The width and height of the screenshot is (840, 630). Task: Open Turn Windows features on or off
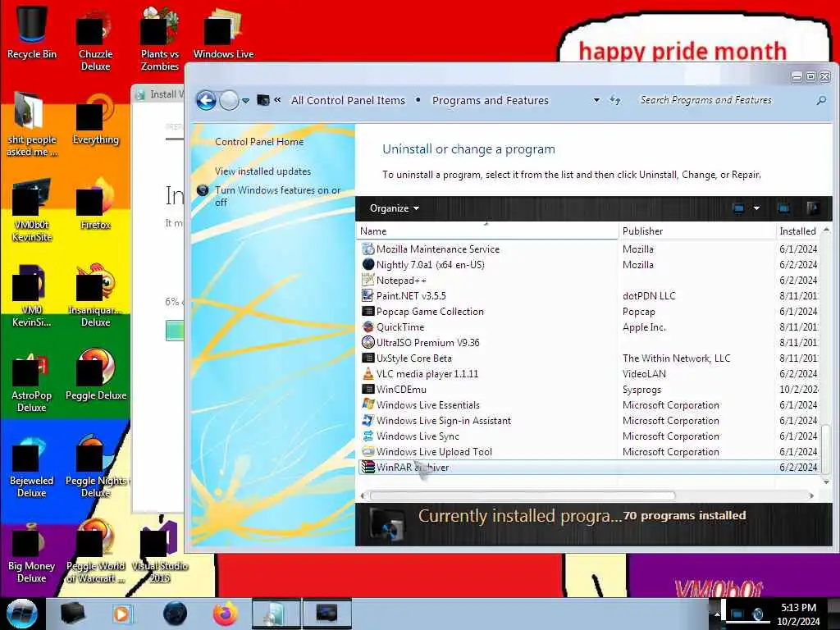click(x=277, y=196)
